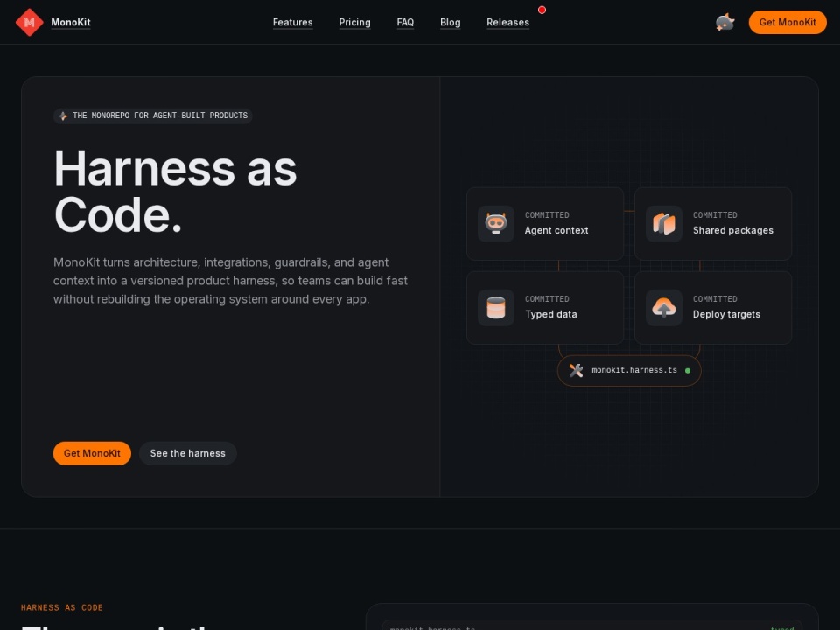This screenshot has height=630, width=840.
Task: Click the See the harness button
Action: (187, 453)
